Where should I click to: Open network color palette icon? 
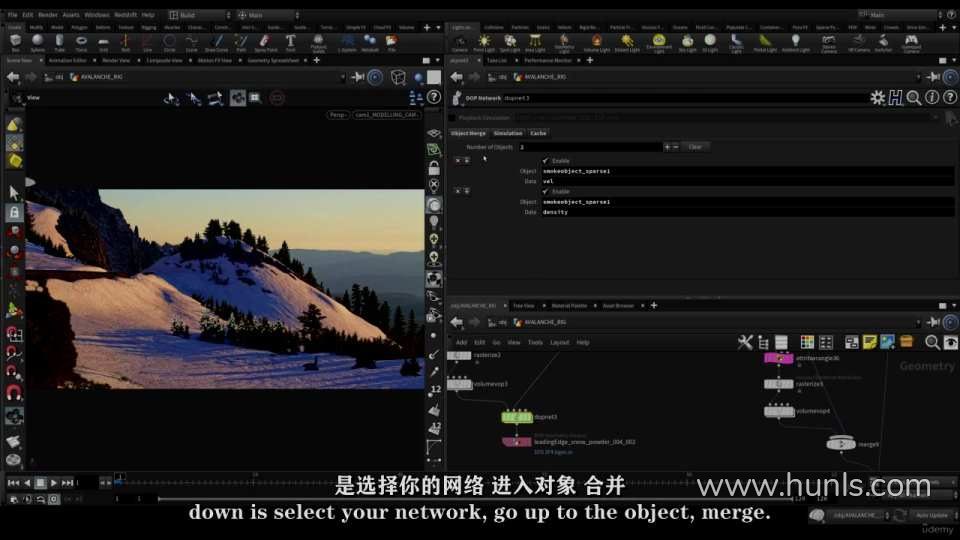(807, 342)
